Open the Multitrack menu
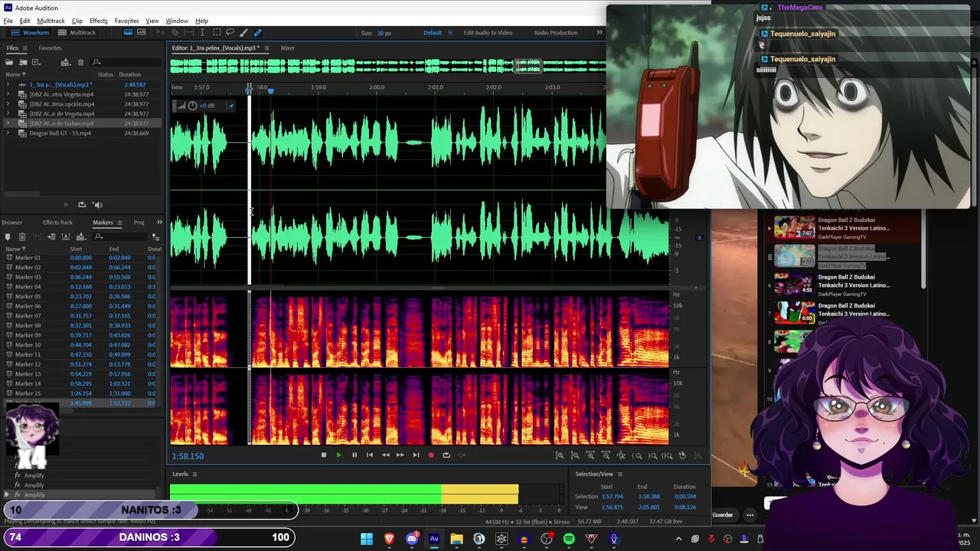This screenshot has height=551, width=980. 51,21
